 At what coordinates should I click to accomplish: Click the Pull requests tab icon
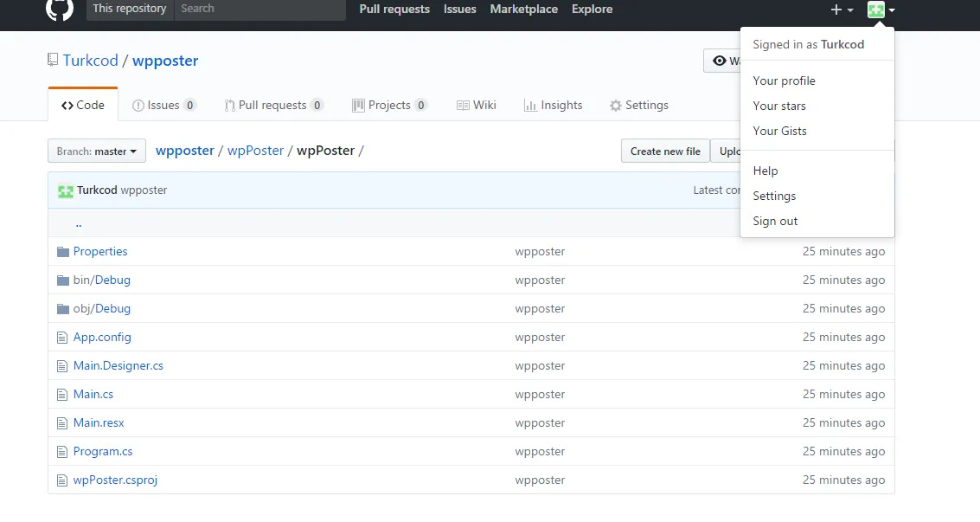pos(230,106)
